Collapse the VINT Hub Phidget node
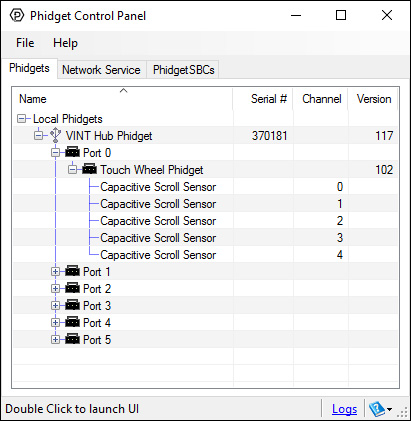The image size is (411, 421). click(39, 136)
